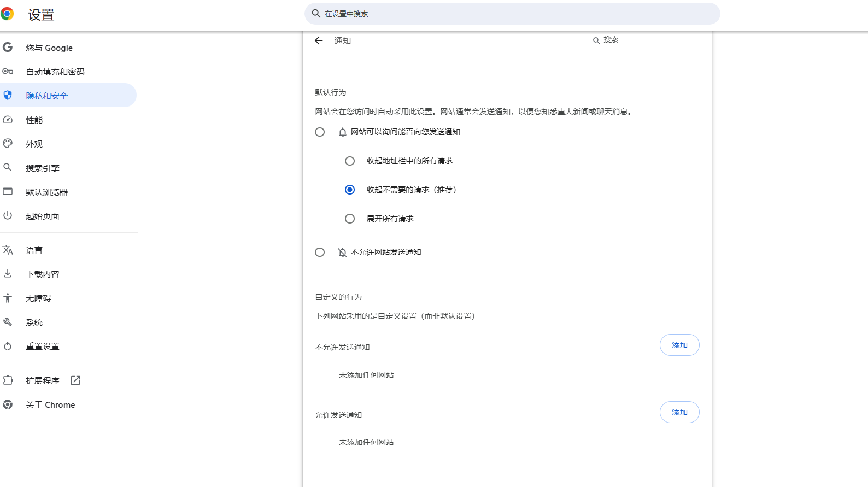868x487 pixels.
Task: Select radio 网站可以询问能否向您发送通知
Action: 320,132
